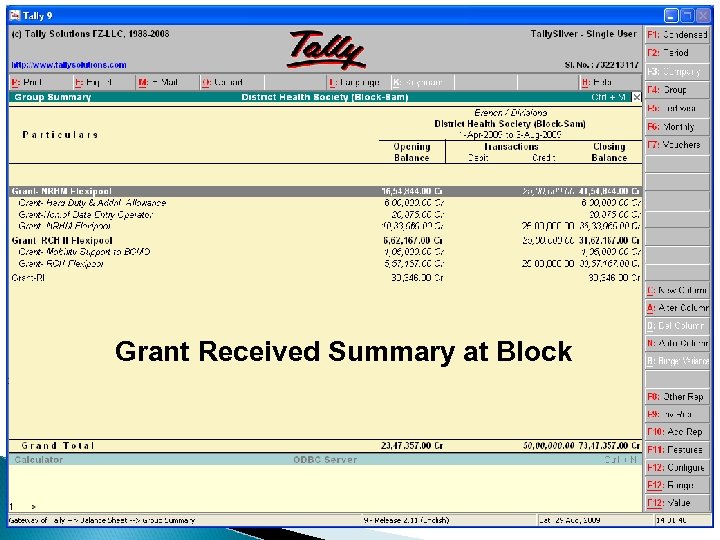
Task: Click the Del Column button
Action: point(677,326)
